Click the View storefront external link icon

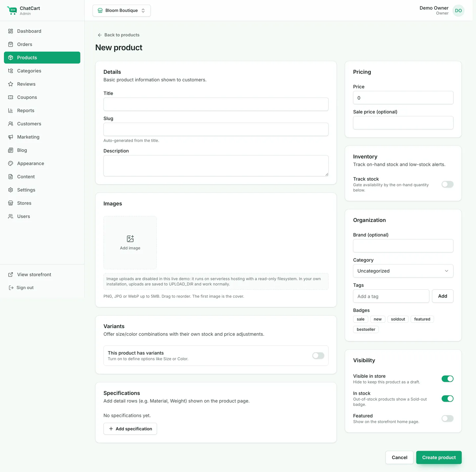(x=11, y=275)
